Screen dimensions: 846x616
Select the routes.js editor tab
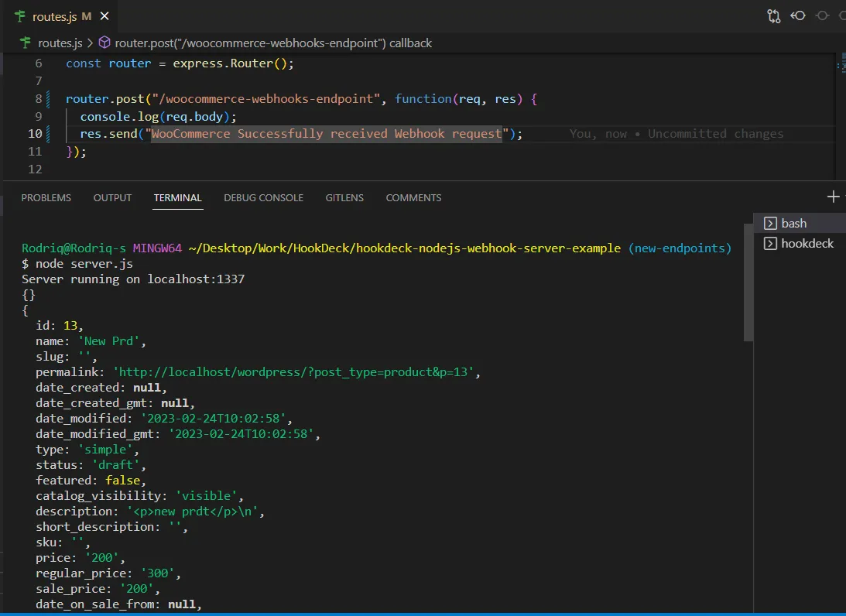coord(61,16)
